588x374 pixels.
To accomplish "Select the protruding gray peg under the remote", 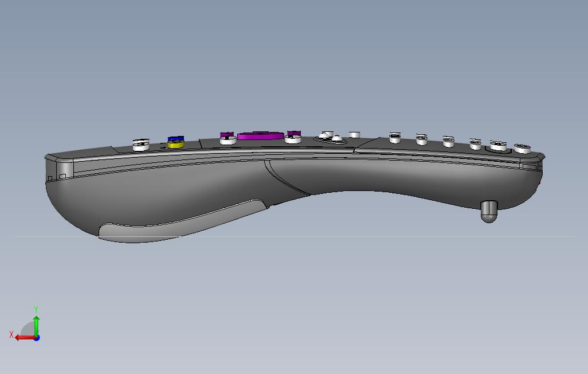I will (x=489, y=212).
